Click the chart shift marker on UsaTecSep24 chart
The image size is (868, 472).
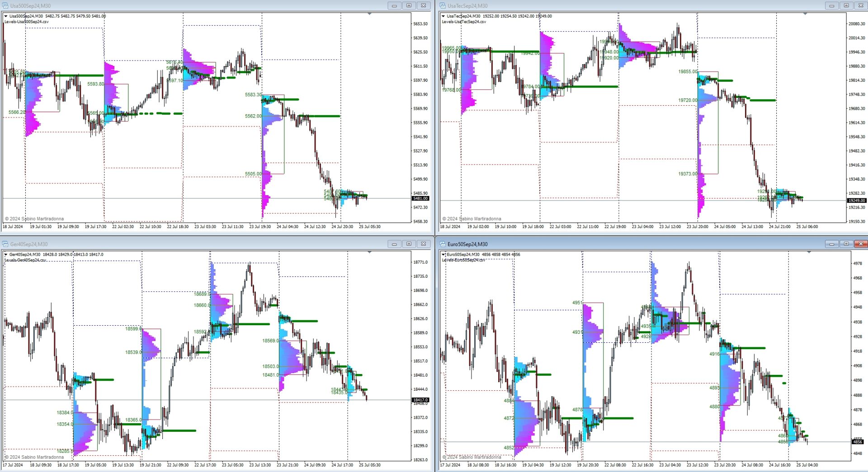coord(805,14)
